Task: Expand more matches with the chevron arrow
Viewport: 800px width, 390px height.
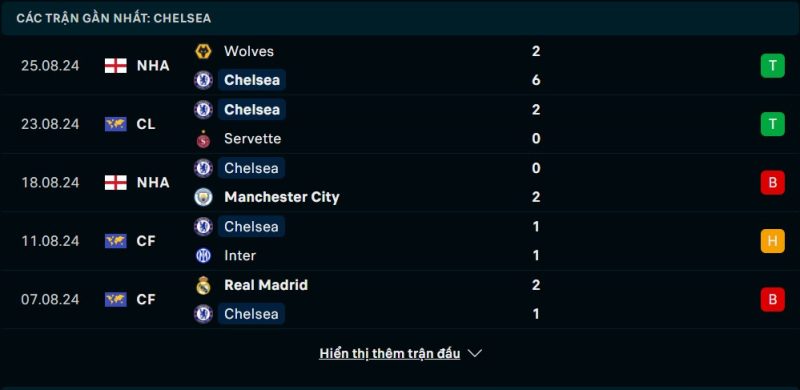Action: [474, 353]
